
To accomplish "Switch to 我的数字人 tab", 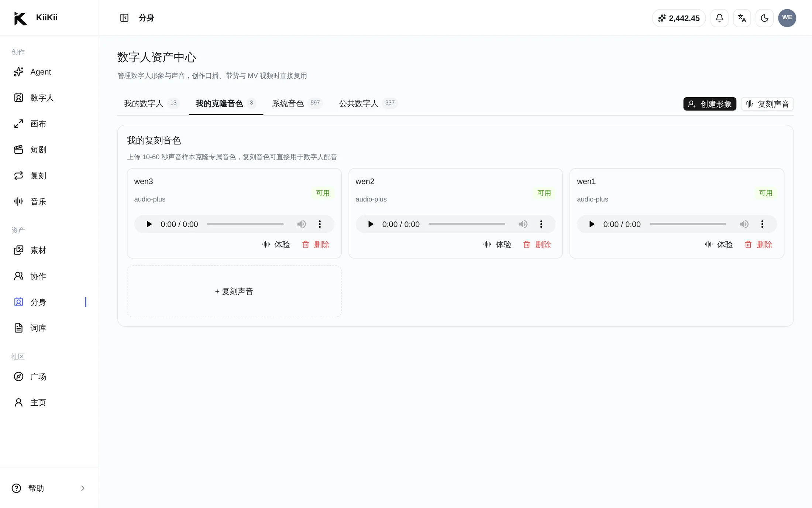I will pyautogui.click(x=152, y=103).
